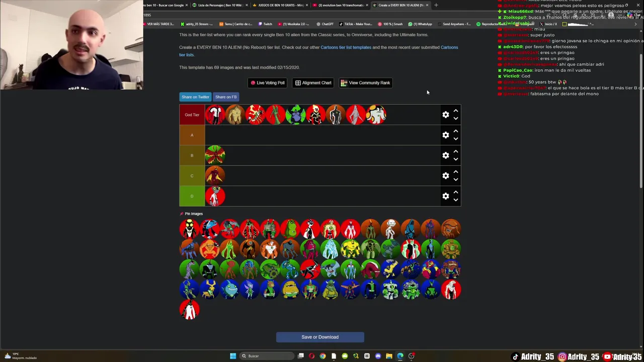Open Google Chrome from the taskbar
The width and height of the screenshot is (644, 362).
click(x=323, y=356)
